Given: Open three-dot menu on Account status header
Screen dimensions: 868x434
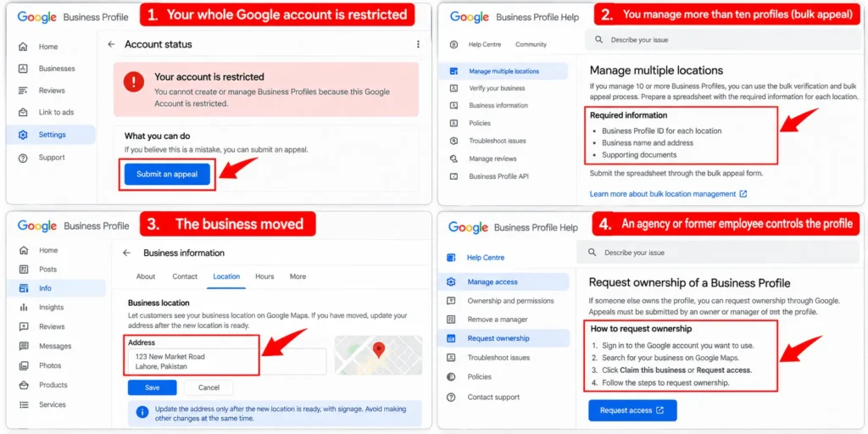Looking at the screenshot, I should [x=418, y=44].
